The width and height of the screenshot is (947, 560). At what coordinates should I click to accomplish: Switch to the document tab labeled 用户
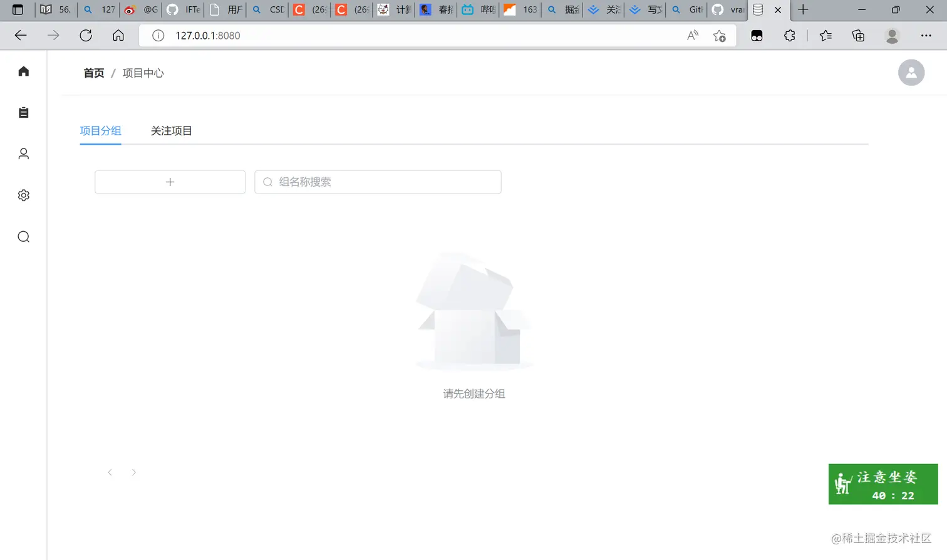pyautogui.click(x=225, y=9)
